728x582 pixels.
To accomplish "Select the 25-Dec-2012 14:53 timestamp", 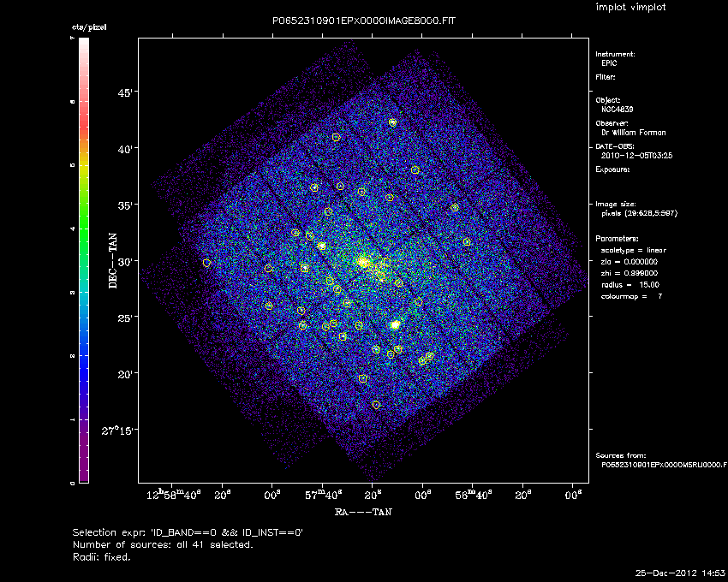I will (x=680, y=573).
